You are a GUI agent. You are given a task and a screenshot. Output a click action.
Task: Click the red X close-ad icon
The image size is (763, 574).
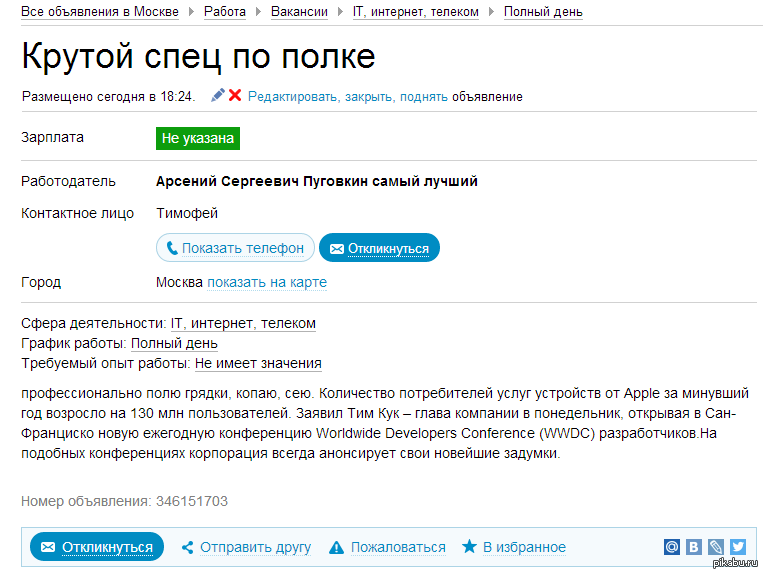point(235,95)
